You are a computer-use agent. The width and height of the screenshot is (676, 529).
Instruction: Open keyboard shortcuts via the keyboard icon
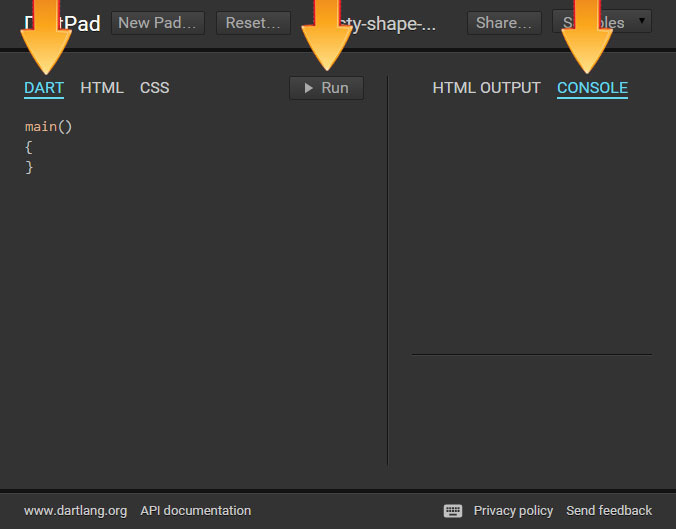click(x=453, y=511)
